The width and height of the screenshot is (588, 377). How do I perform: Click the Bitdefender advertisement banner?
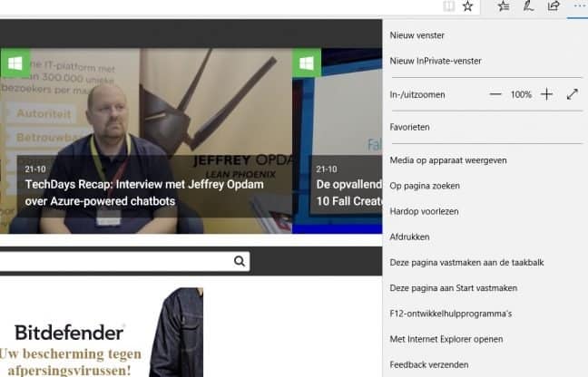(x=102, y=333)
